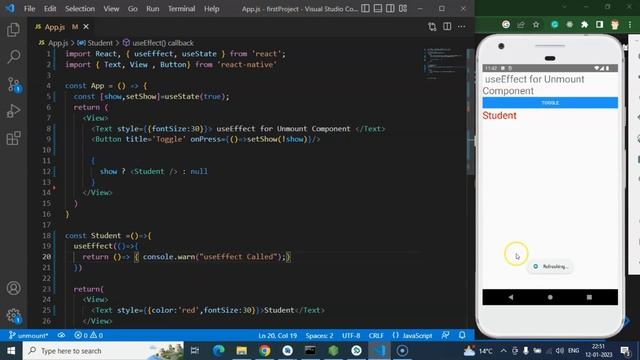Open Extensions puzzle icon in browser

point(584,25)
